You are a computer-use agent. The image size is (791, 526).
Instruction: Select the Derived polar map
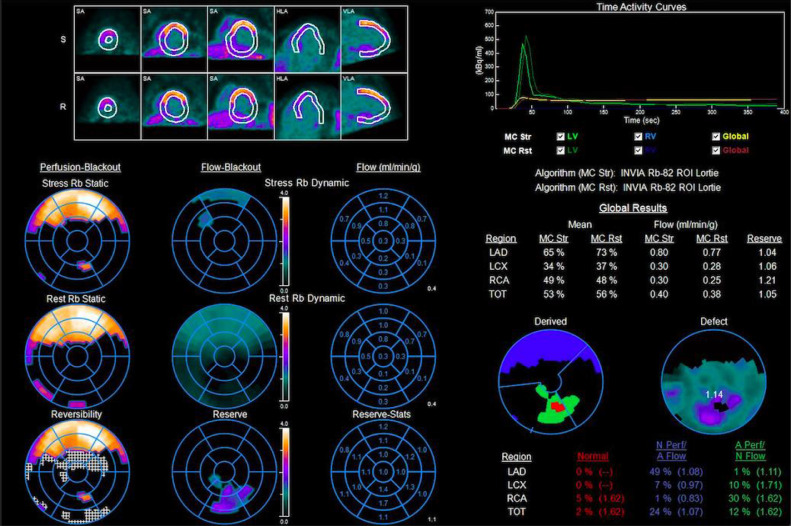550,382
